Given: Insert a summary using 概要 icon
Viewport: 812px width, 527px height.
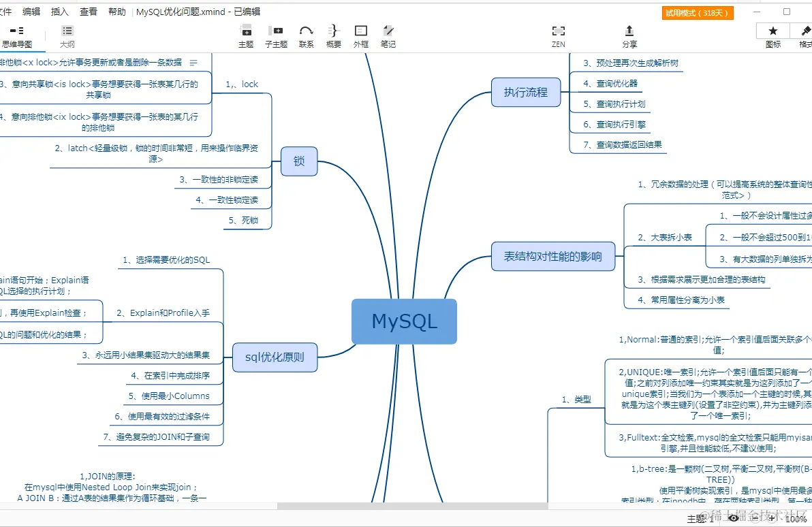Looking at the screenshot, I should point(333,34).
